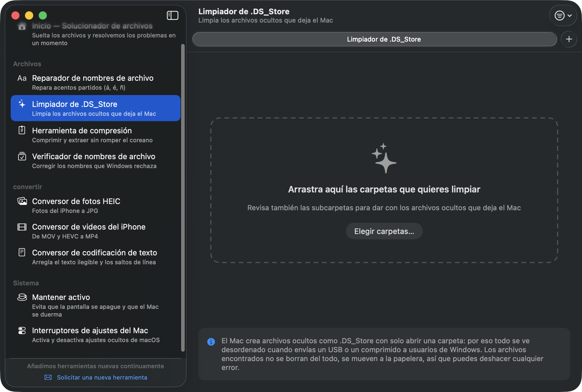Open Reparador de nombres de archivo
Viewport: 582px width, 392px height.
(96, 82)
